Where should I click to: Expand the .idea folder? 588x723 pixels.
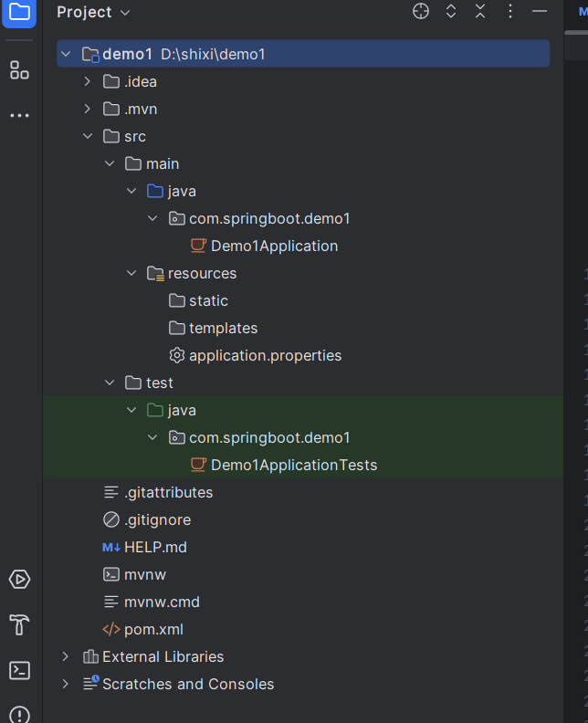87,81
